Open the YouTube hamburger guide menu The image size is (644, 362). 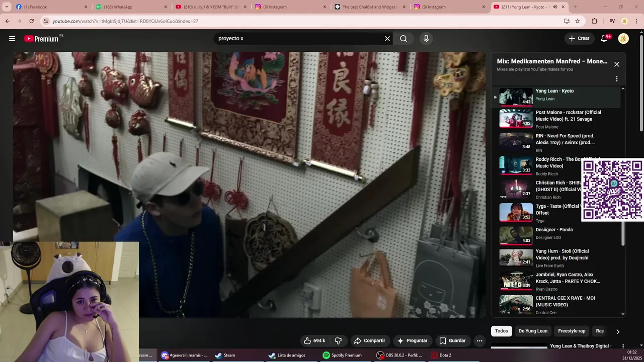(12, 39)
